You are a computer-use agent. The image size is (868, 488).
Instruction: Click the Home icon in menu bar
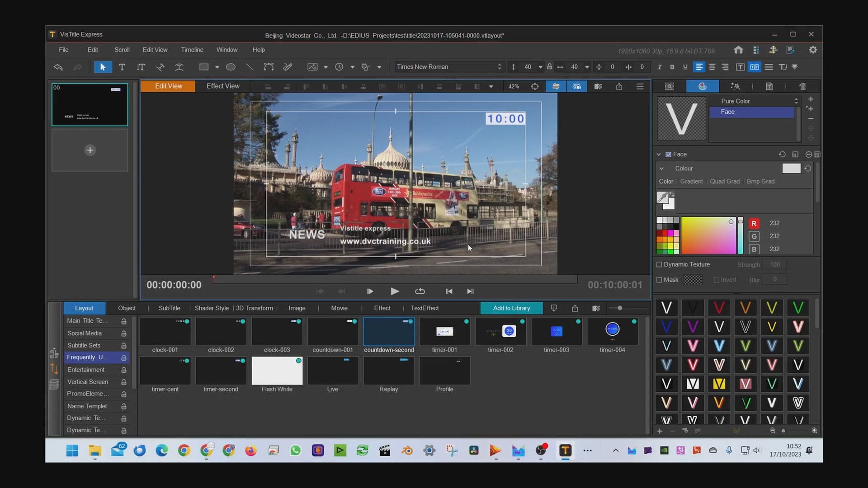click(738, 50)
